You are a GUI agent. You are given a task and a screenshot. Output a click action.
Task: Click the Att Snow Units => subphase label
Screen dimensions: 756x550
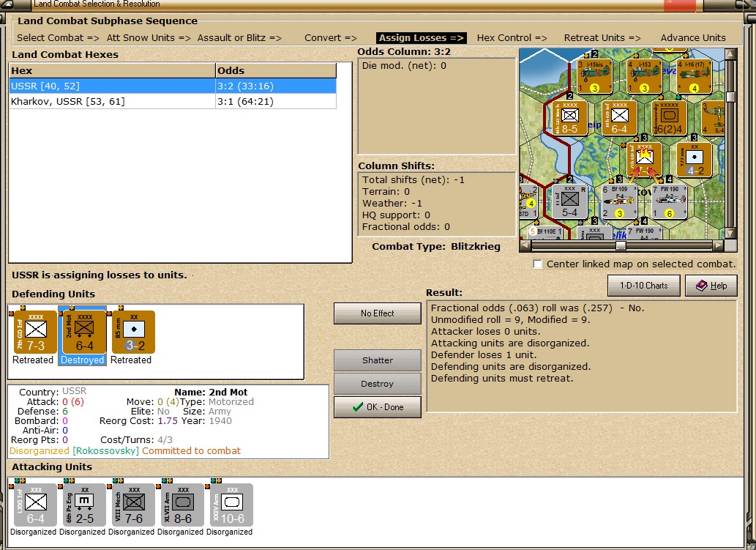pos(149,37)
